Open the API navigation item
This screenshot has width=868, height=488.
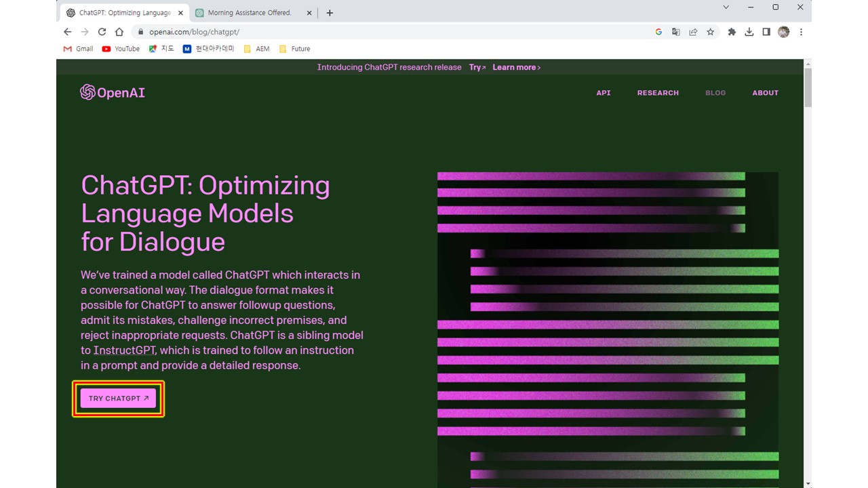point(604,93)
